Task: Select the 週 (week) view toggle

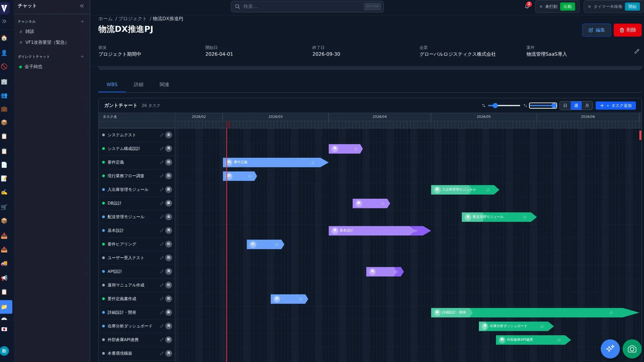Action: click(576, 105)
